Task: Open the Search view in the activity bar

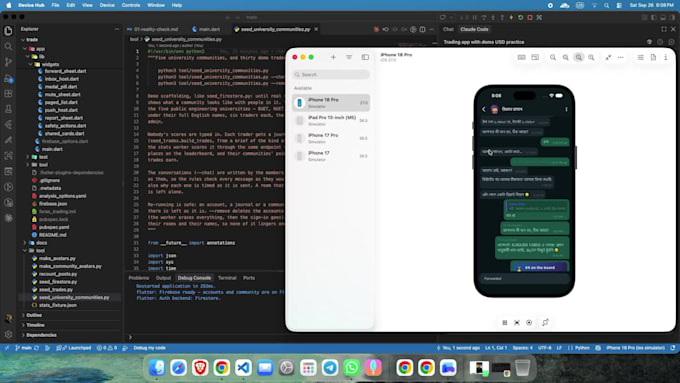Action: [x=8, y=46]
